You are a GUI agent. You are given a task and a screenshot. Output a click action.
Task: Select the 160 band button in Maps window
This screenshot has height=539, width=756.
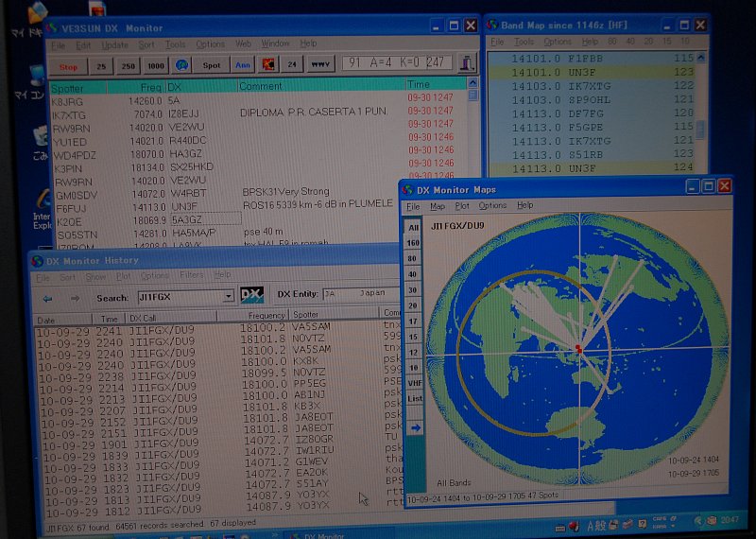pos(413,243)
